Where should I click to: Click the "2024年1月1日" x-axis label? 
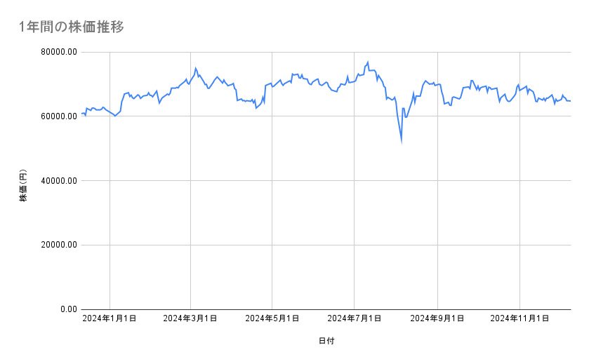pos(109,319)
